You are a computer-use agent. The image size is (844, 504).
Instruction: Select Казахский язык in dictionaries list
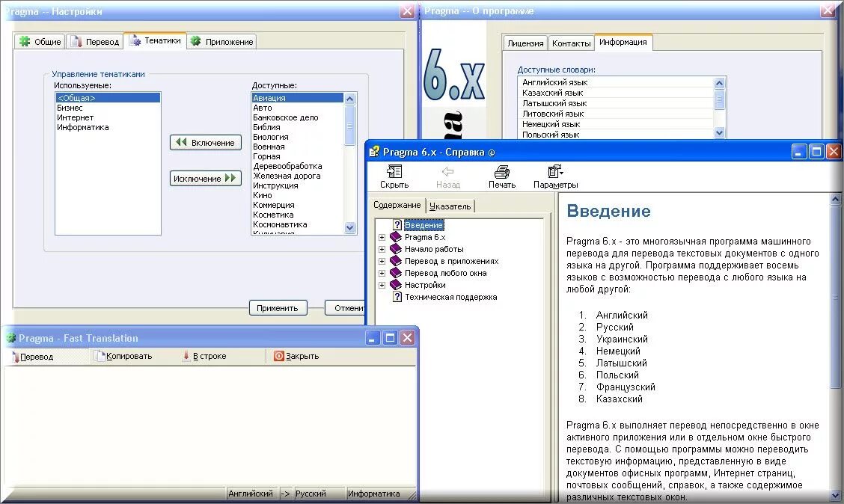(616, 93)
